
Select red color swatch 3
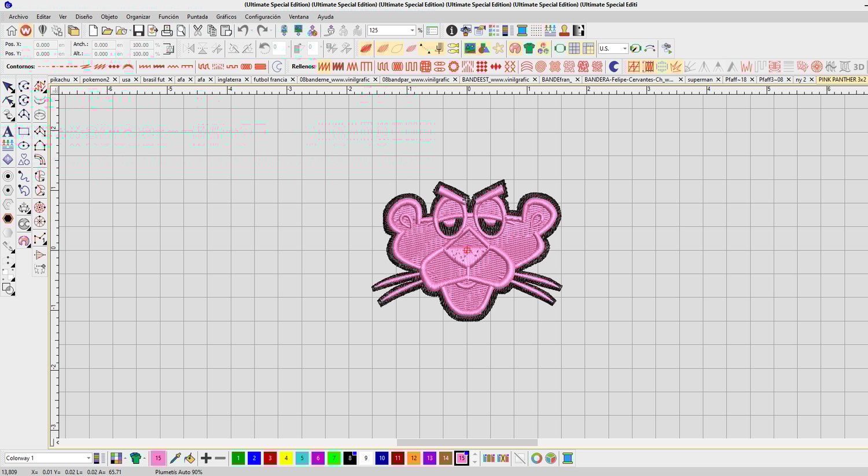click(x=270, y=458)
